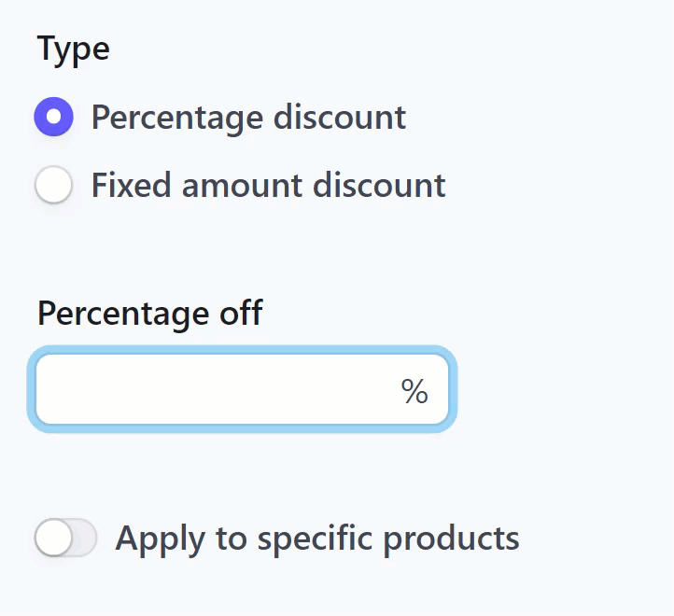Click the word "amount" in the radio list

(x=243, y=185)
